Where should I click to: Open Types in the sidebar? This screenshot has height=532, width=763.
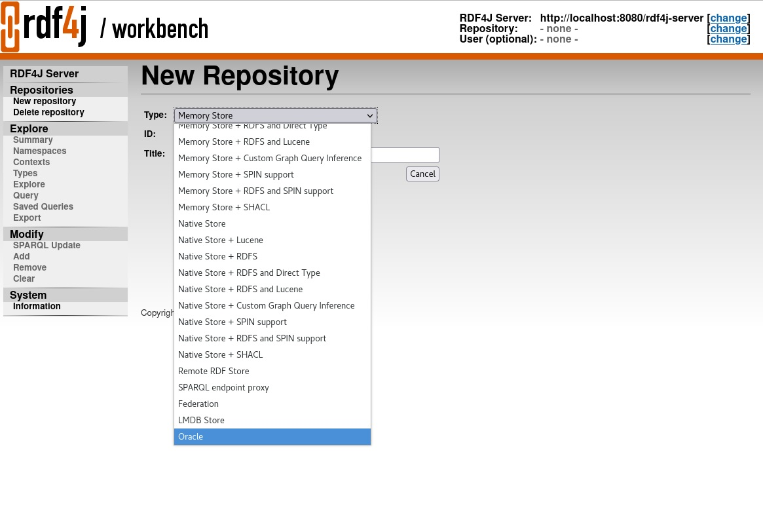[26, 173]
